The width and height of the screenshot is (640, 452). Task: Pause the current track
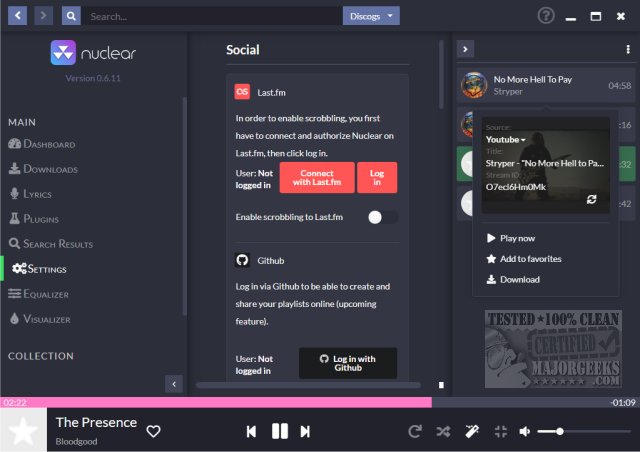(x=280, y=431)
